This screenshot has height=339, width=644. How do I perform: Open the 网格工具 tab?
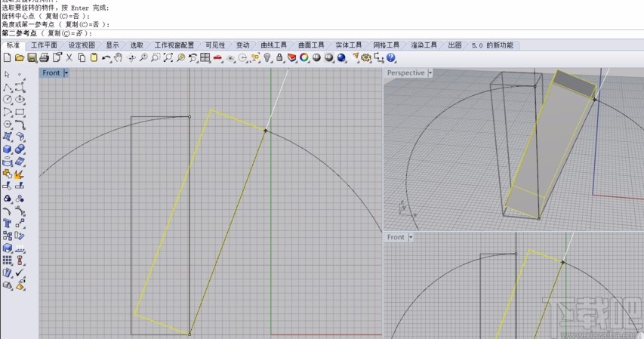pos(386,45)
